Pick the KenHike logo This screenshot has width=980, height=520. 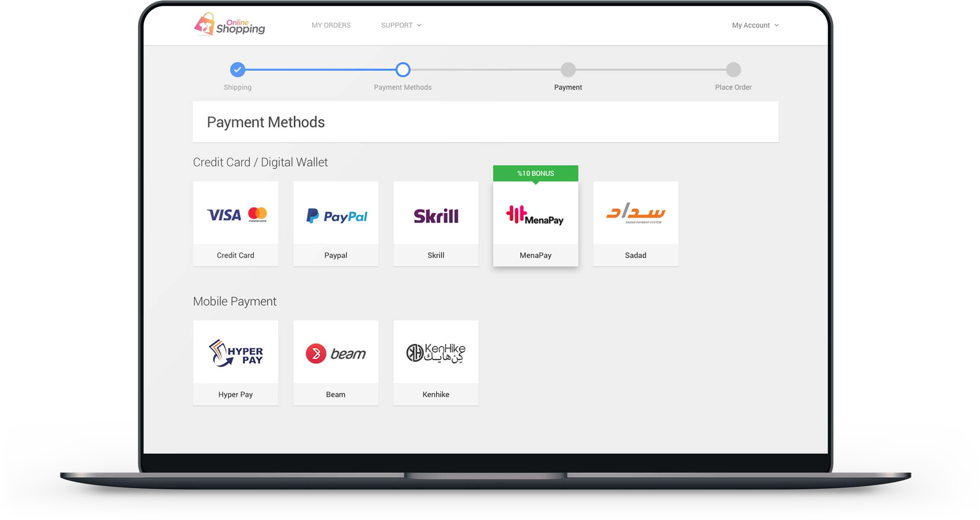[x=436, y=353]
